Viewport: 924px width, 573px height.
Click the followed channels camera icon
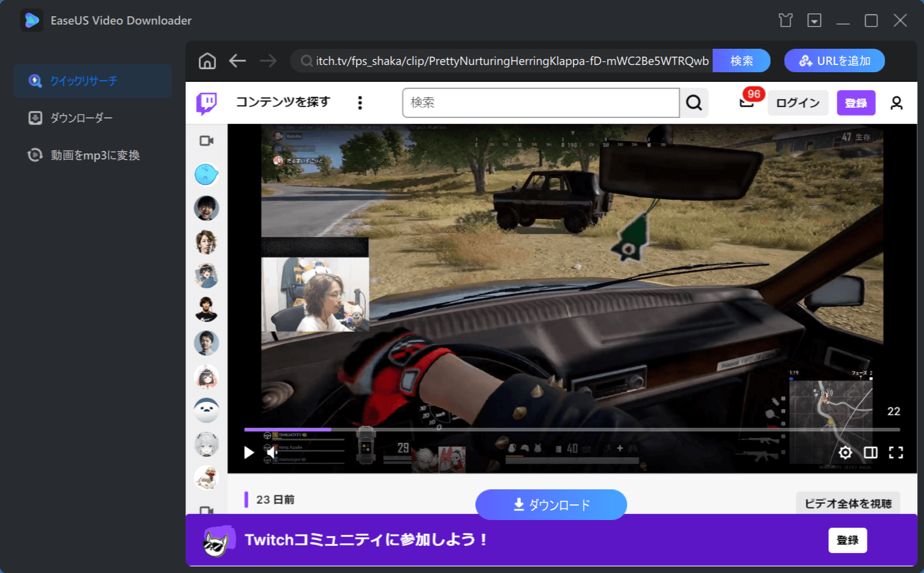[x=207, y=141]
